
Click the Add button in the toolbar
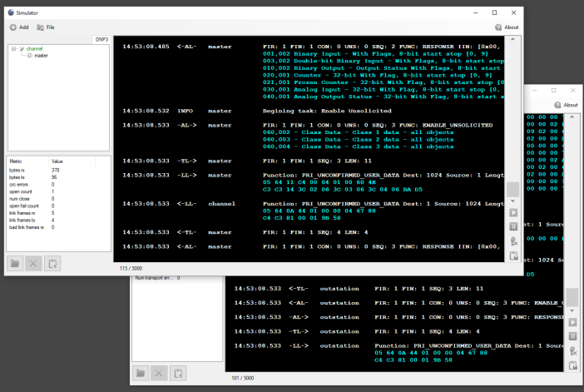pos(19,27)
